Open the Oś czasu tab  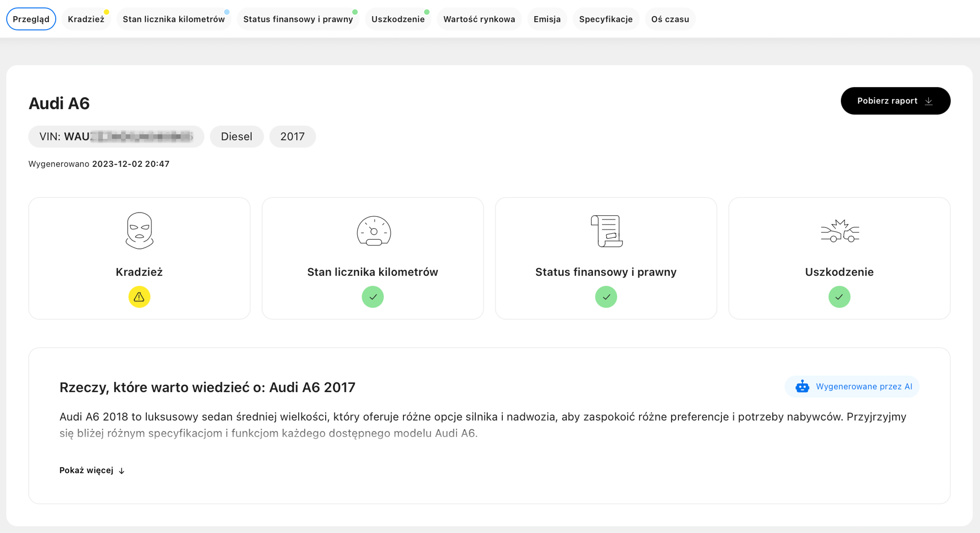(x=670, y=19)
